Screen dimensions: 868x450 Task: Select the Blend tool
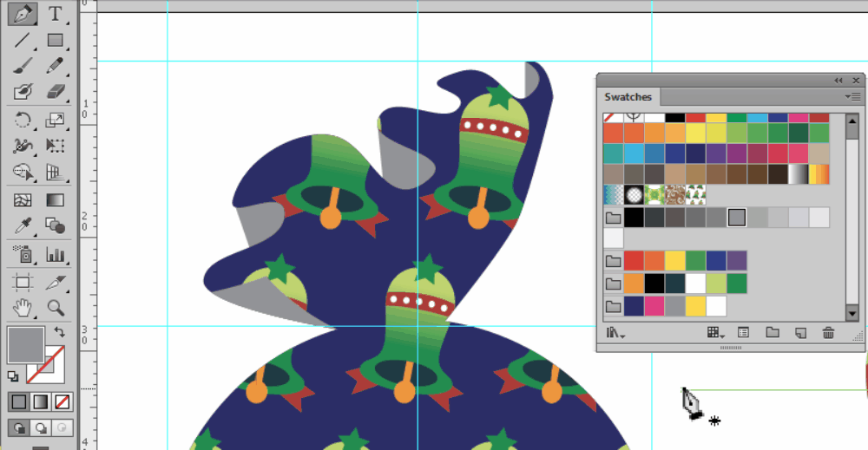(x=55, y=225)
